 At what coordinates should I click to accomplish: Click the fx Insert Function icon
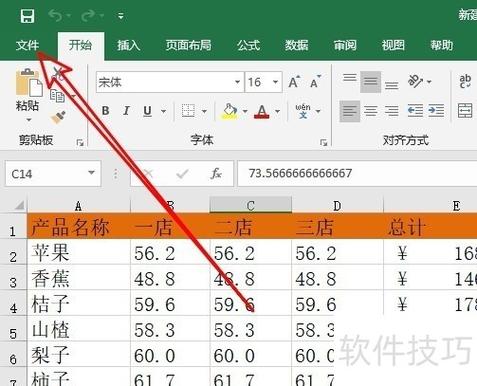[216, 173]
